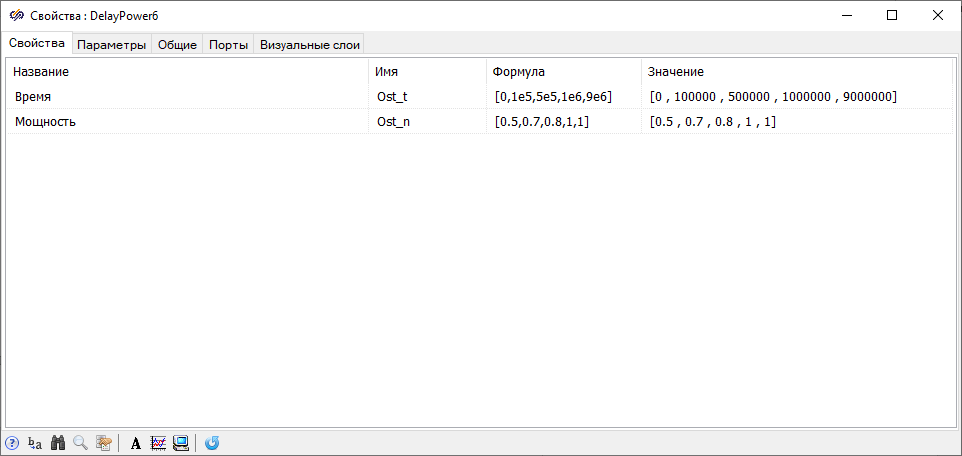The height and width of the screenshot is (456, 962).
Task: Click the computer monitor icon
Action: pos(181,443)
